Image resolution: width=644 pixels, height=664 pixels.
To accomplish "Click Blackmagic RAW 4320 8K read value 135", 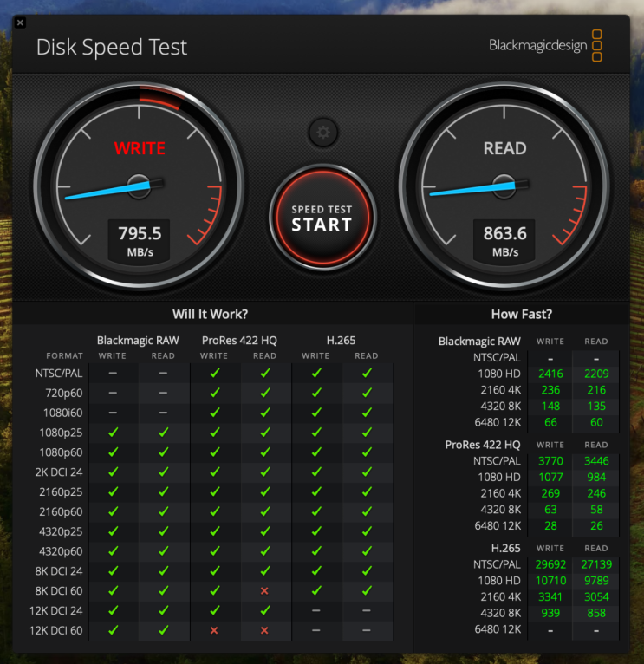I will tap(596, 406).
